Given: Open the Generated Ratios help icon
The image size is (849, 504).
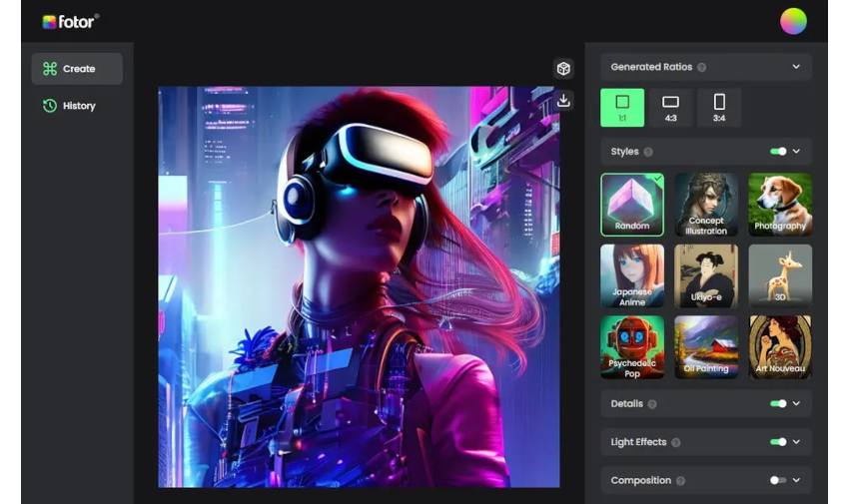Looking at the screenshot, I should coord(701,68).
